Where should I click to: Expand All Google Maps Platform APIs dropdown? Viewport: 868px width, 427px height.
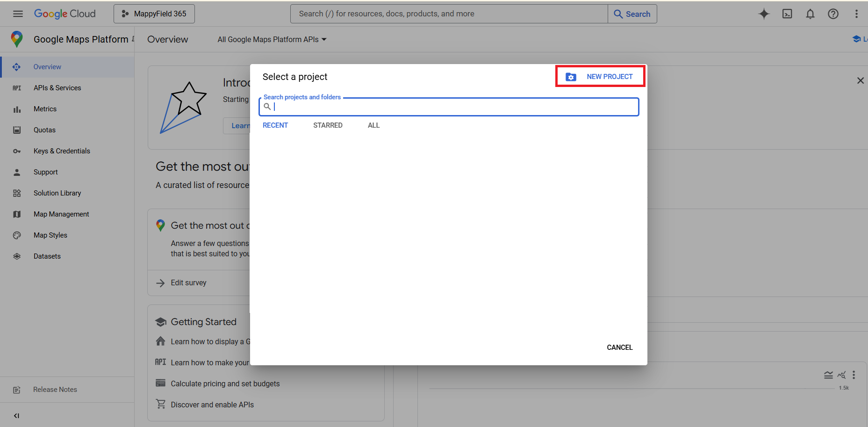(x=272, y=40)
